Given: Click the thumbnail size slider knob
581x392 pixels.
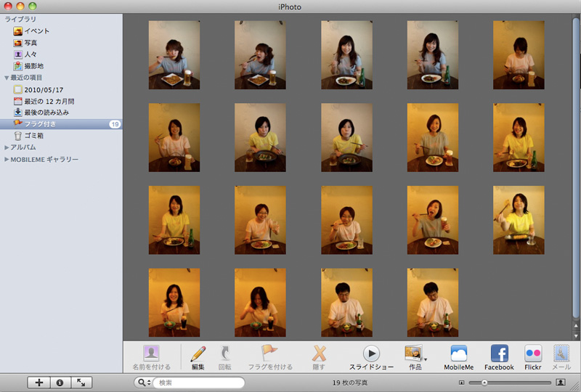Looking at the screenshot, I should 484,382.
